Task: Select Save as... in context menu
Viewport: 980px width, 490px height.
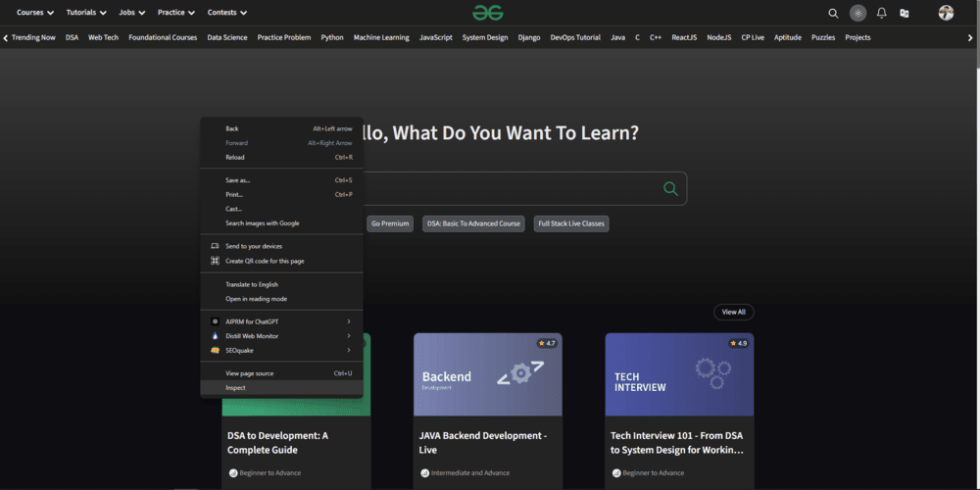Action: (281, 180)
